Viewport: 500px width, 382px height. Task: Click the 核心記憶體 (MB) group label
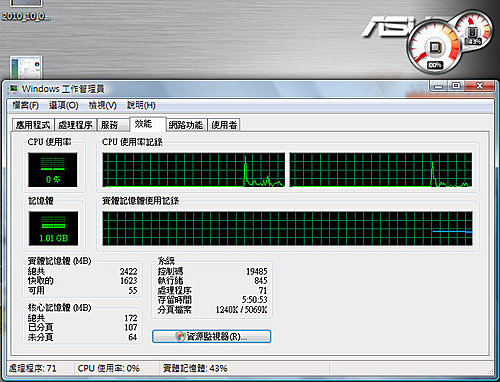(x=59, y=307)
